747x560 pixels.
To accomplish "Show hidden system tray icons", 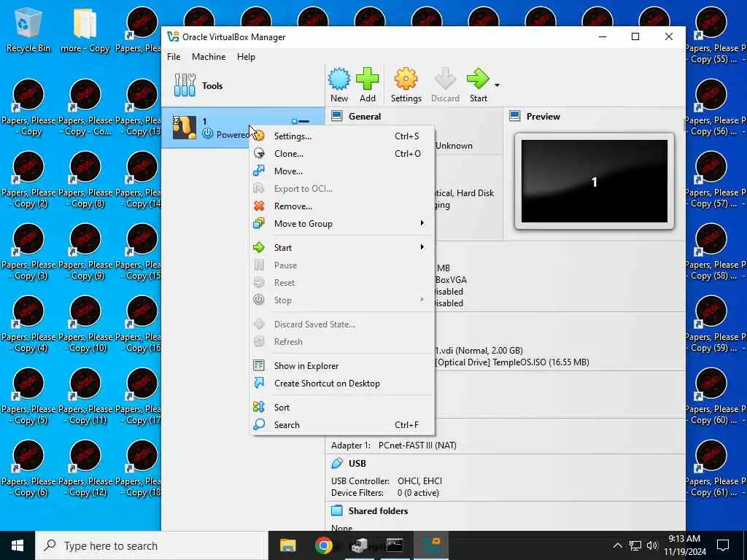I will coord(617,545).
